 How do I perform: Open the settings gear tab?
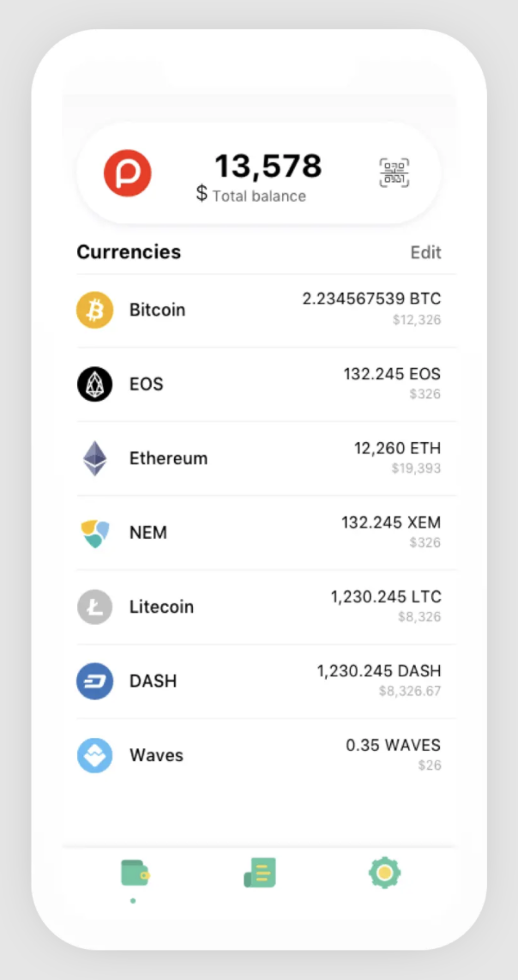pos(384,874)
